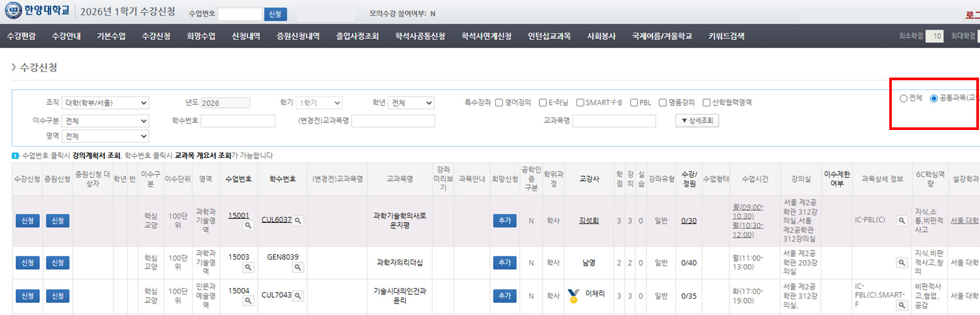Click course name 기술시대의인간과윤리
Image resolution: width=980 pixels, height=315 pixels.
400,296
